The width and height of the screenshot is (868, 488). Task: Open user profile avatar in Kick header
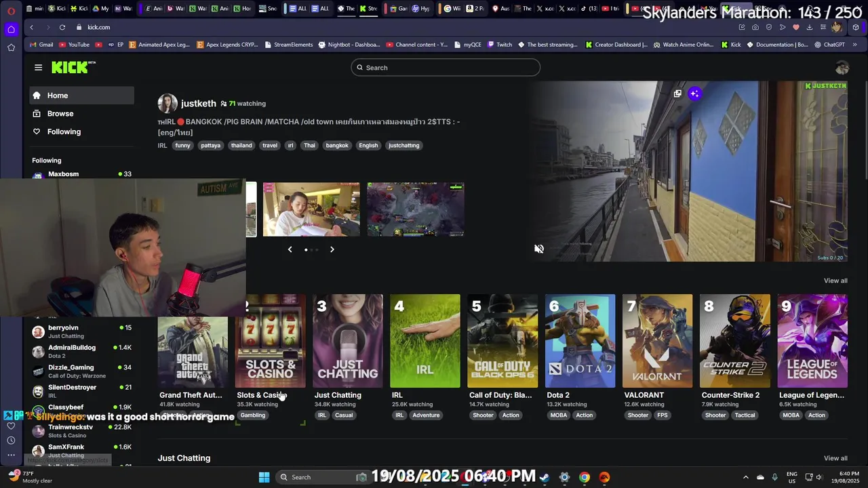click(842, 68)
